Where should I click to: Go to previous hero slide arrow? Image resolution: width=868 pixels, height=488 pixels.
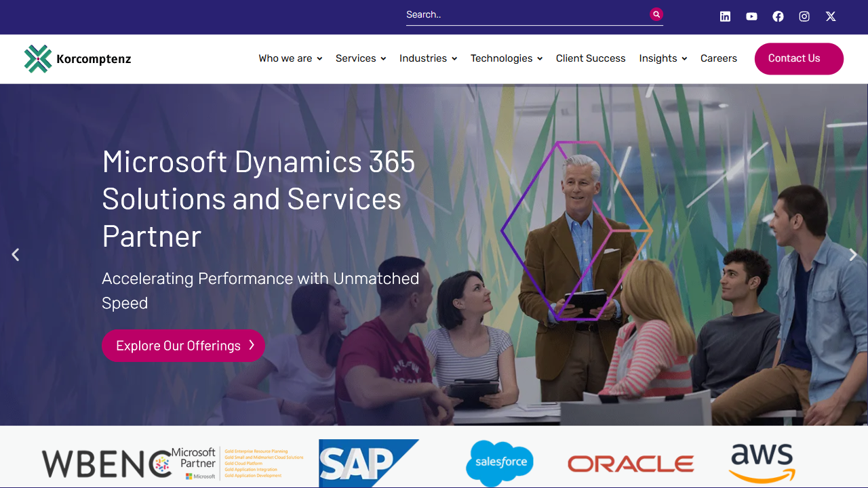pos(15,255)
